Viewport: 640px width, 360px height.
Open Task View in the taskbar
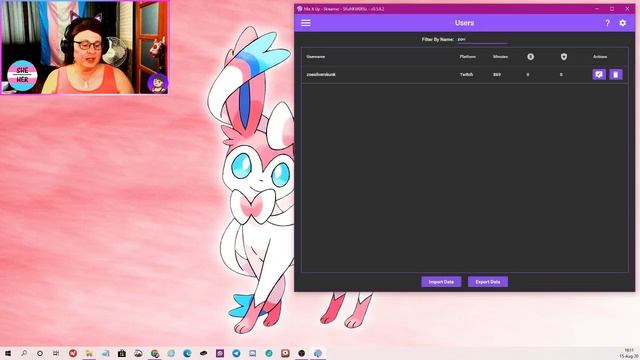(56, 353)
